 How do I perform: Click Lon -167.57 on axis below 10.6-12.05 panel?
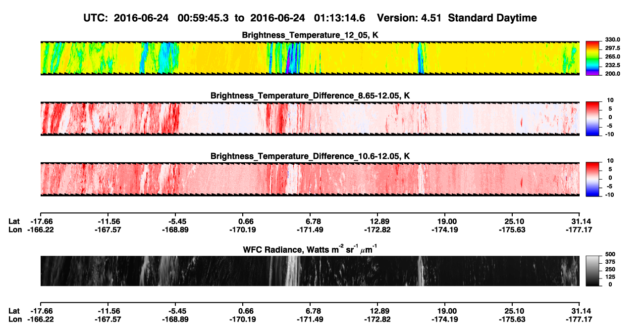pos(107,230)
